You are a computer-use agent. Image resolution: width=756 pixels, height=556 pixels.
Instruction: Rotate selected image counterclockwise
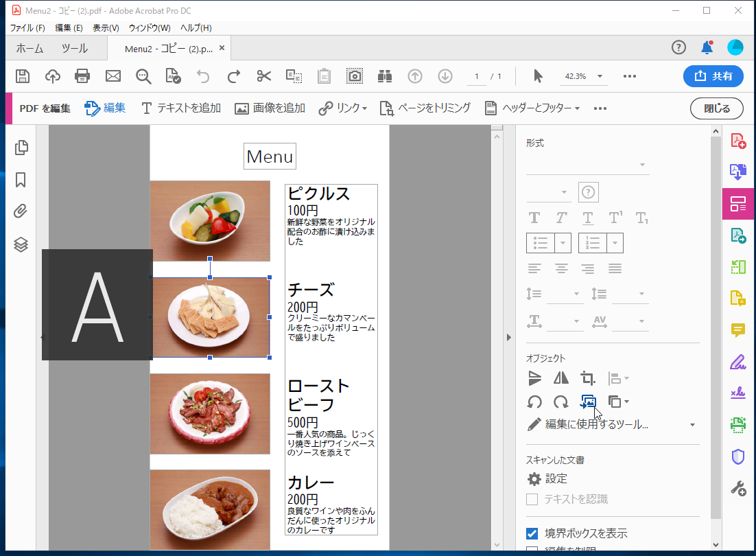pos(534,402)
